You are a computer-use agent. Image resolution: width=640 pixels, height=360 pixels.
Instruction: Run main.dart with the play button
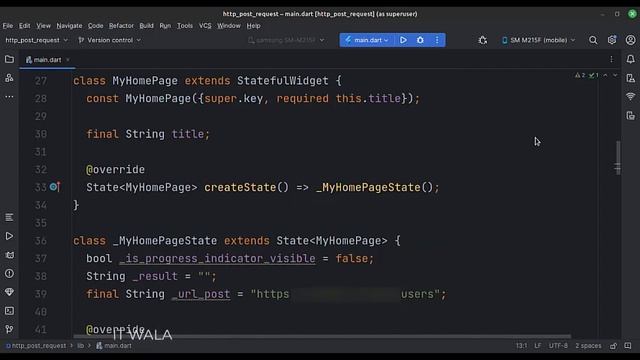(403, 40)
